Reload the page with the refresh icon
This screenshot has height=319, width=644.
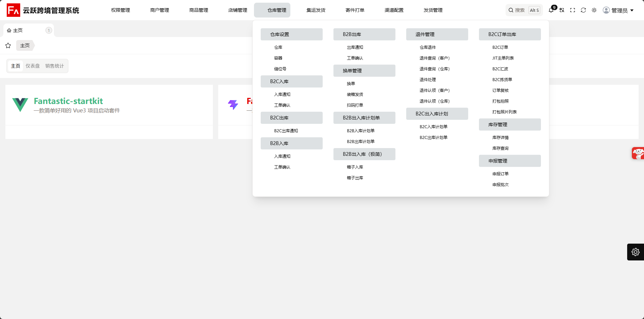coord(583,10)
